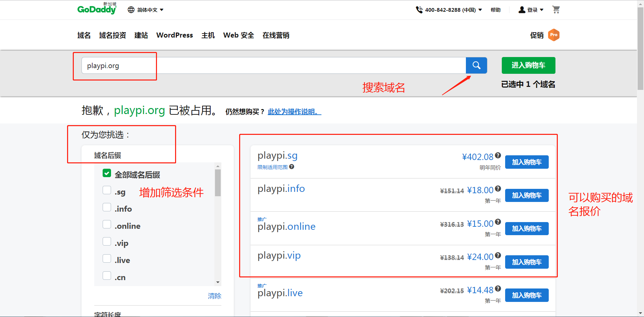Viewport: 644px width, 317px height.
Task: Click the domain search input field
Action: coord(273,65)
